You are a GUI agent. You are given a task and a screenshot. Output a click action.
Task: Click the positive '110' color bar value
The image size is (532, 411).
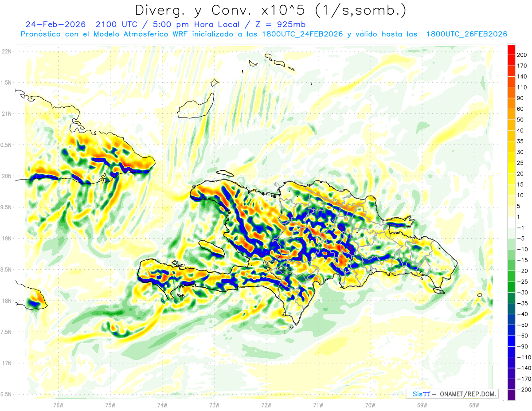522,87
